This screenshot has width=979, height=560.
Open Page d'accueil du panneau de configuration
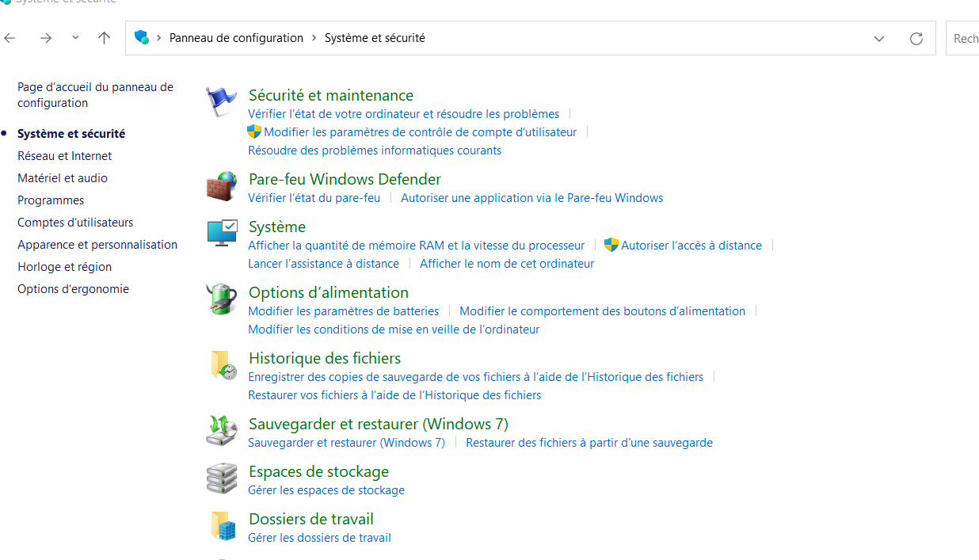click(95, 95)
